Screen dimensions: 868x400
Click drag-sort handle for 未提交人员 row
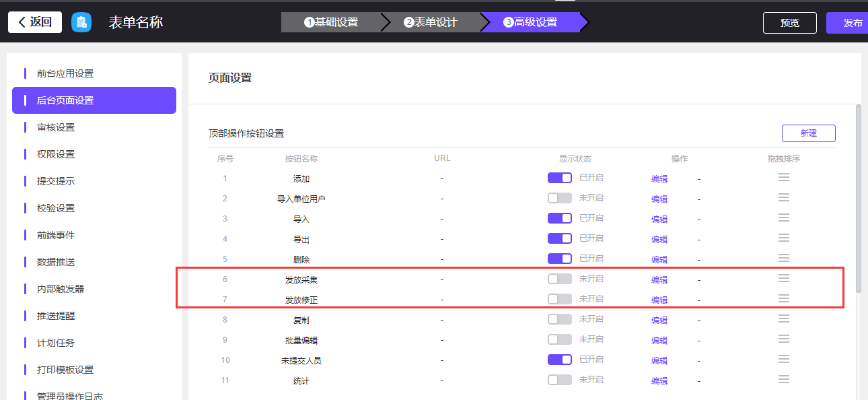coord(784,359)
